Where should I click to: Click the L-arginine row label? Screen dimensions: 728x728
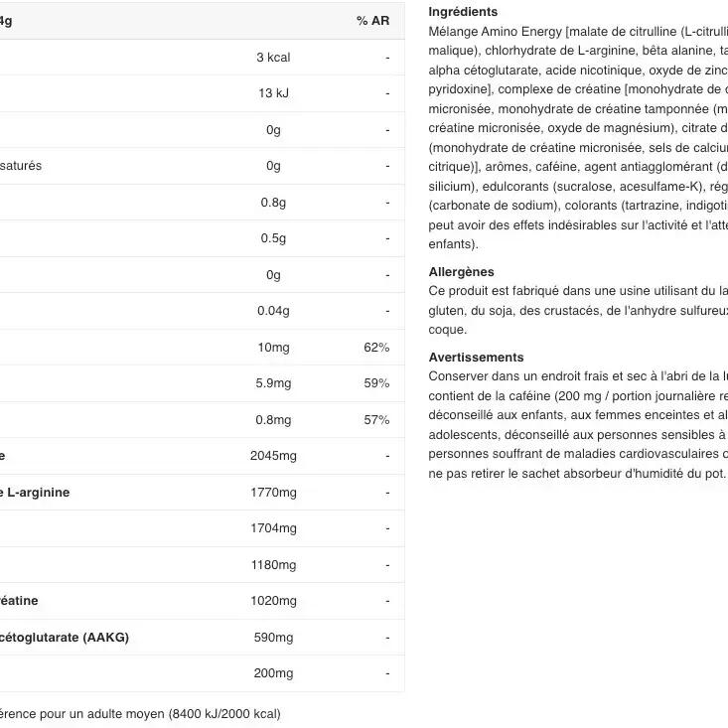38,492
